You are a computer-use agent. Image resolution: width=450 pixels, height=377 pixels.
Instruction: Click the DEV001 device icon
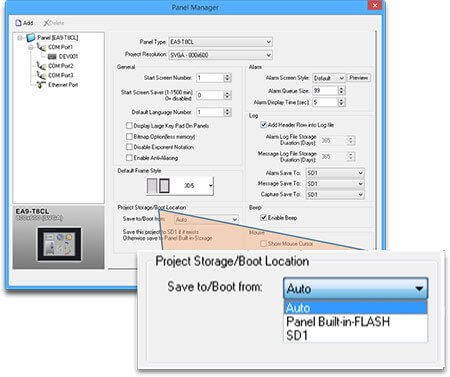52,56
